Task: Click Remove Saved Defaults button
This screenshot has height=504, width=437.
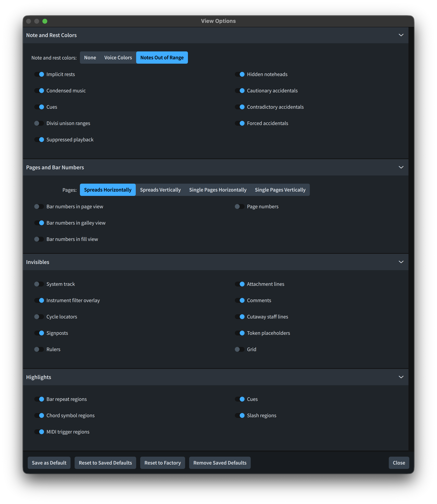Action: point(220,463)
